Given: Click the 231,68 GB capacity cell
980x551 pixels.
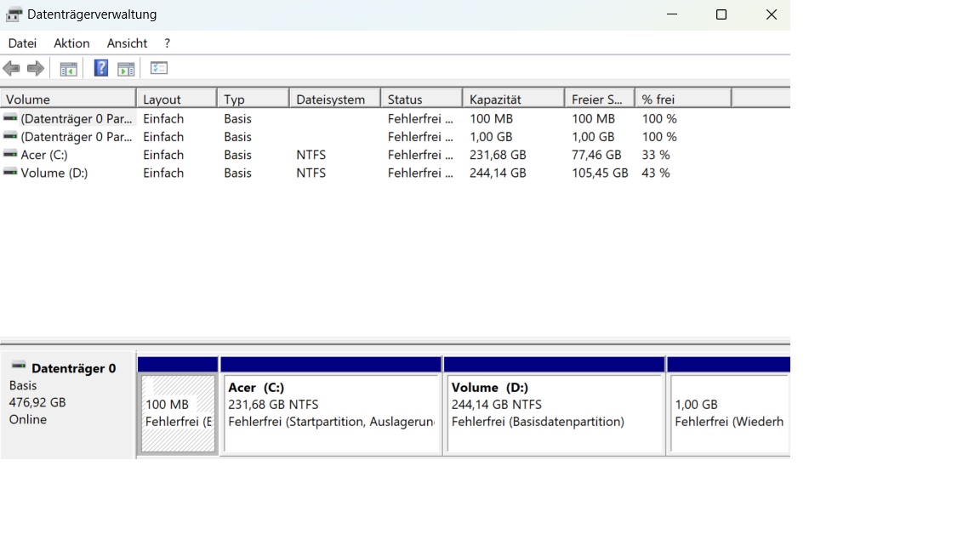Looking at the screenshot, I should click(499, 155).
